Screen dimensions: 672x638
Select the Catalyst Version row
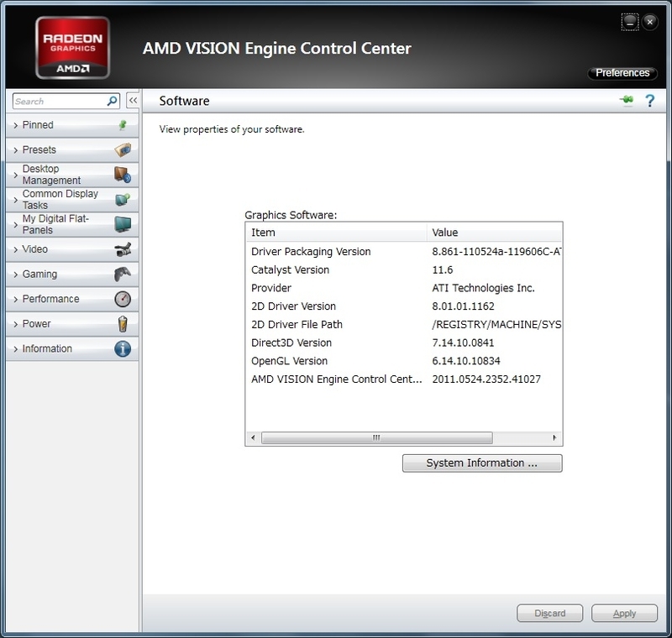coord(404,270)
